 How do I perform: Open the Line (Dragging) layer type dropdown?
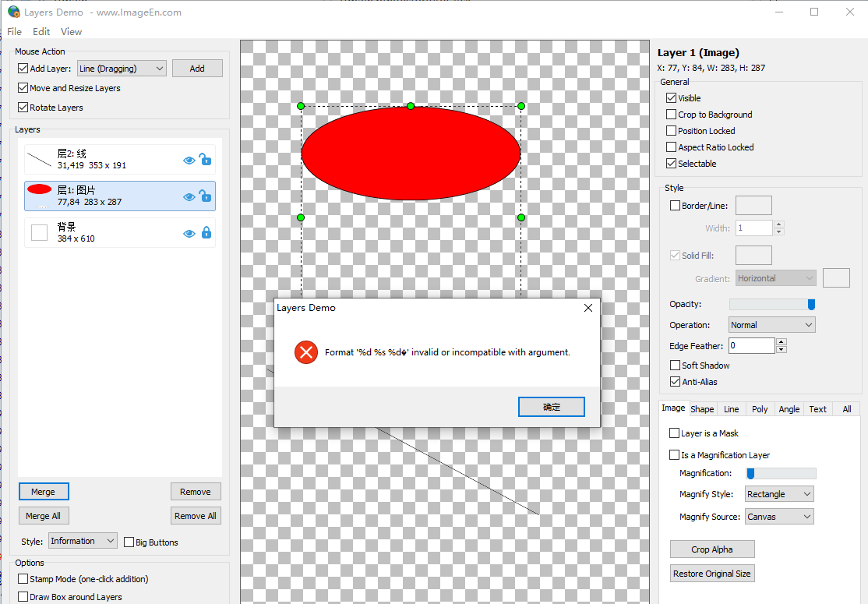click(x=122, y=68)
